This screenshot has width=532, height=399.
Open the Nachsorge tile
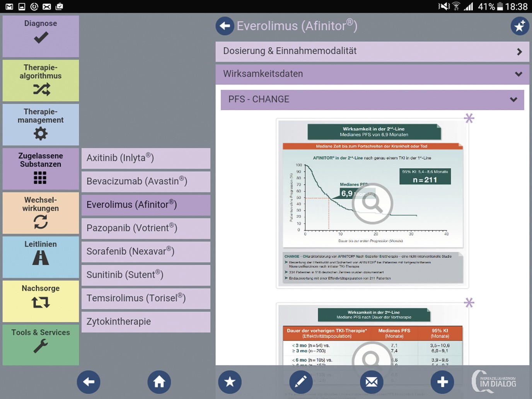pos(41,301)
